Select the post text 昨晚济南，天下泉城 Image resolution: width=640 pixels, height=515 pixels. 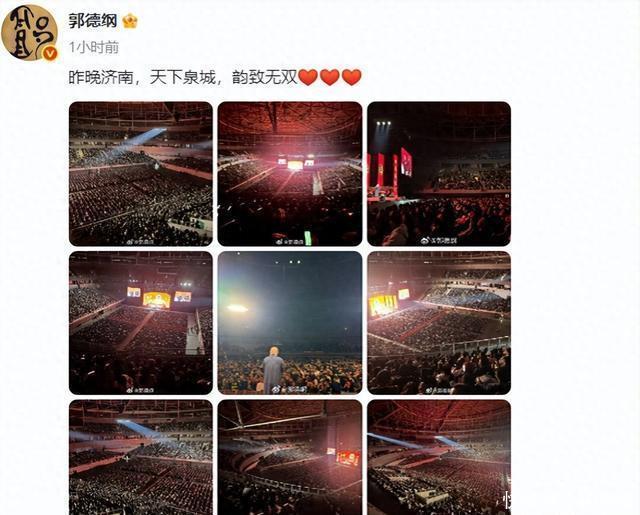click(x=142, y=77)
